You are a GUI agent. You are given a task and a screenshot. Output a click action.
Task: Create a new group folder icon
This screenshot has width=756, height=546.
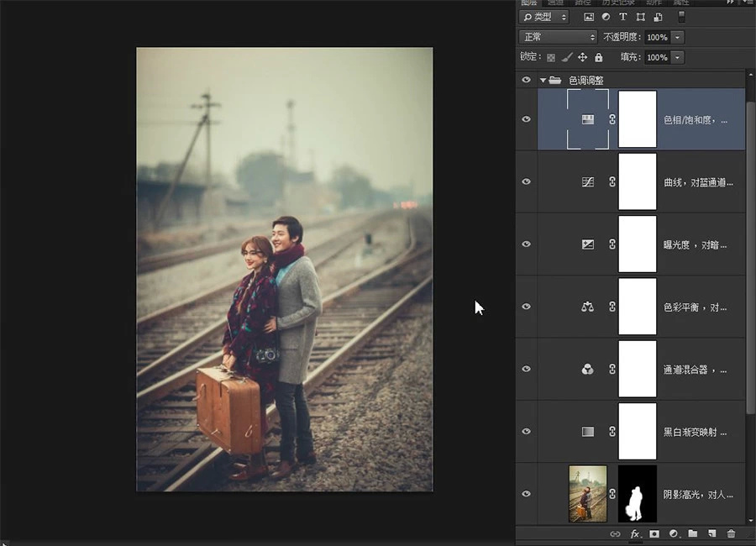coord(693,533)
